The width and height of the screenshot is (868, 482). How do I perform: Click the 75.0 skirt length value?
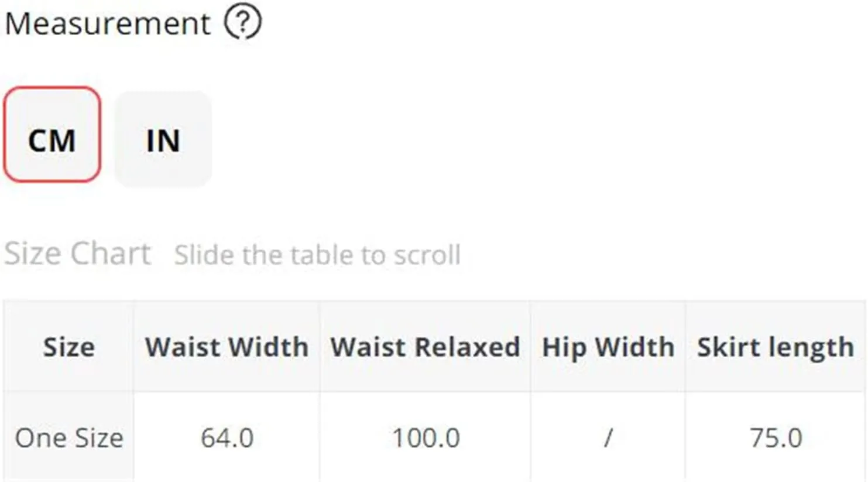coord(776,437)
